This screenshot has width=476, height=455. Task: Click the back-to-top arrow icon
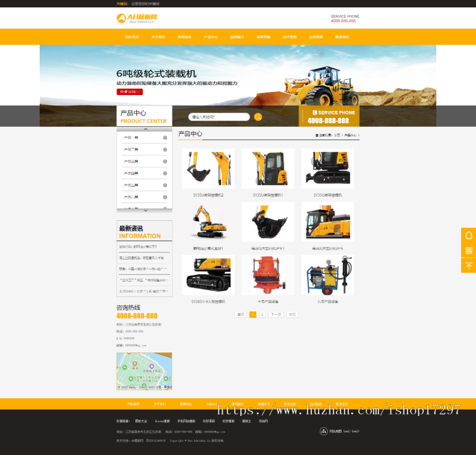469,265
